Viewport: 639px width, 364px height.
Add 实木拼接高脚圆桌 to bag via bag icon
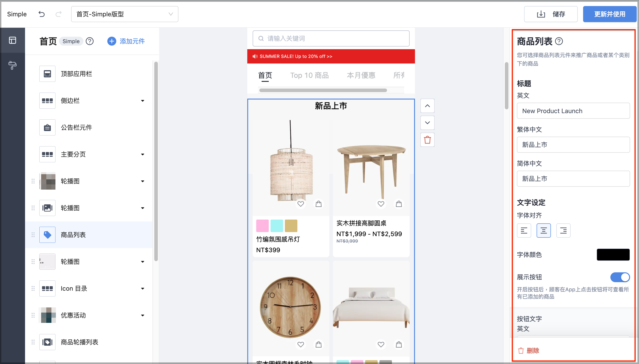click(399, 204)
